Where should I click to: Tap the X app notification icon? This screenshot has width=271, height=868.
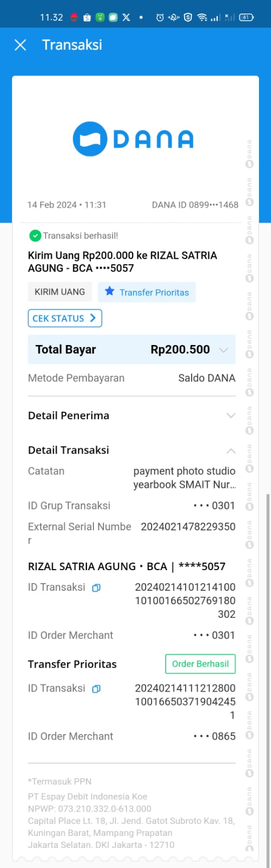126,17
